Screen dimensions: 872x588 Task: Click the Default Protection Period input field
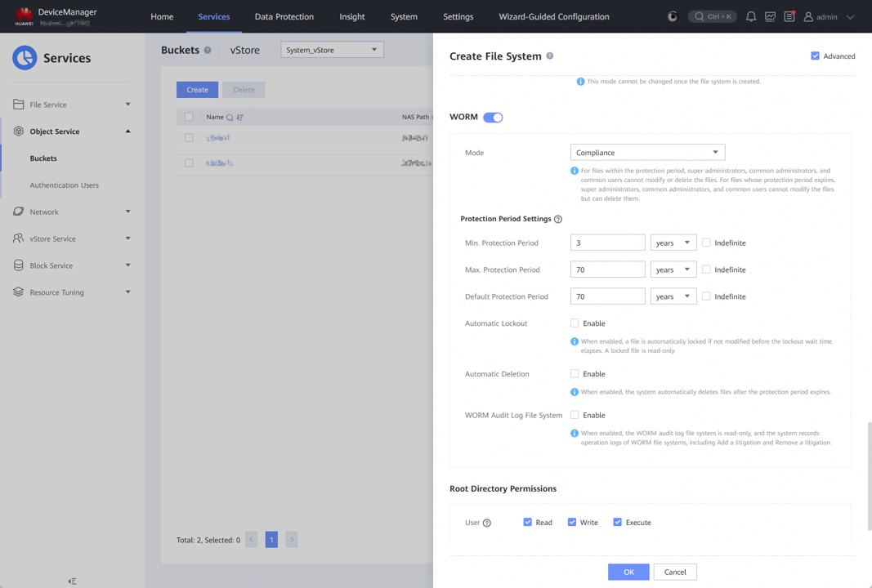click(x=607, y=296)
